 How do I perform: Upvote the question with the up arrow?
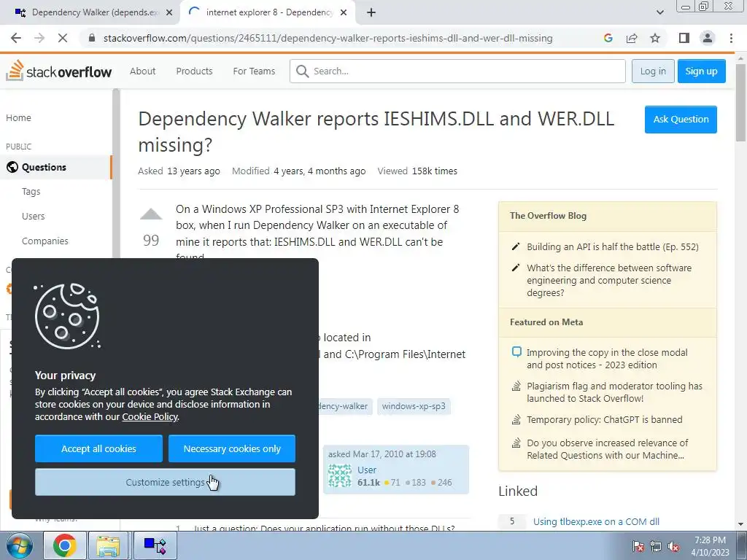(151, 214)
